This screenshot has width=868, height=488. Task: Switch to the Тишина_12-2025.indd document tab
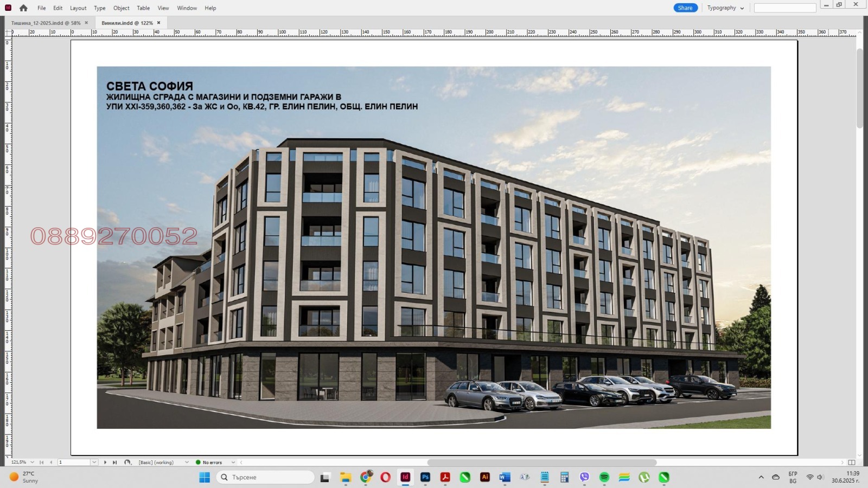point(46,23)
